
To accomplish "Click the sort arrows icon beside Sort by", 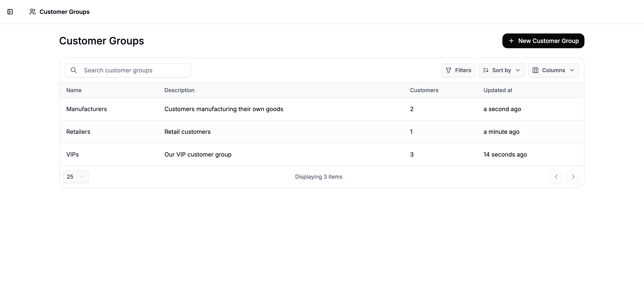I will click(486, 70).
